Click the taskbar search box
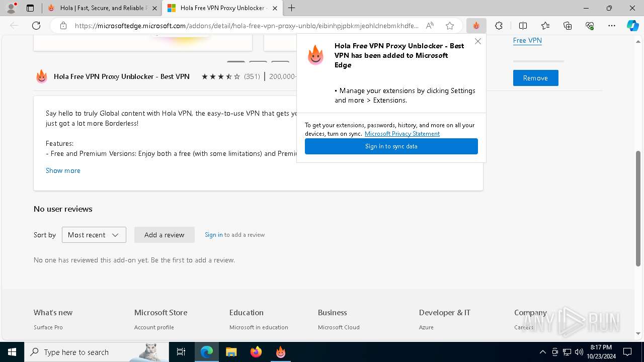The width and height of the screenshot is (644, 362). tap(97, 352)
